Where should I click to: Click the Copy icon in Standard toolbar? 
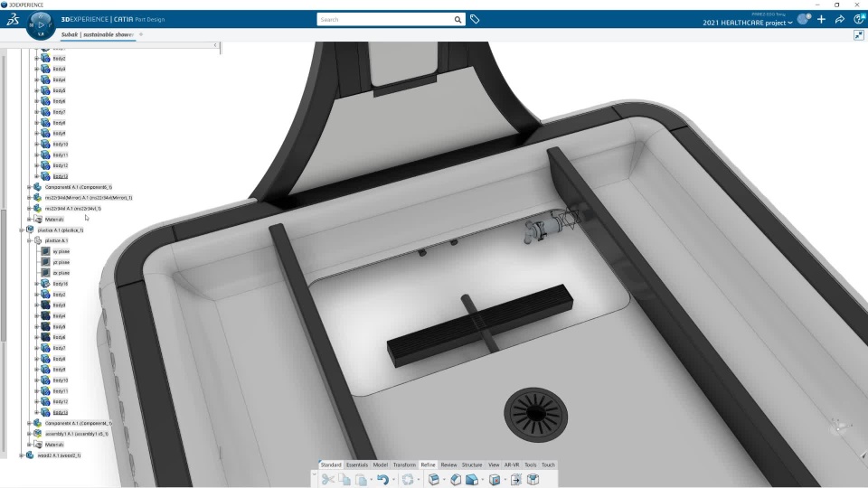(344, 479)
